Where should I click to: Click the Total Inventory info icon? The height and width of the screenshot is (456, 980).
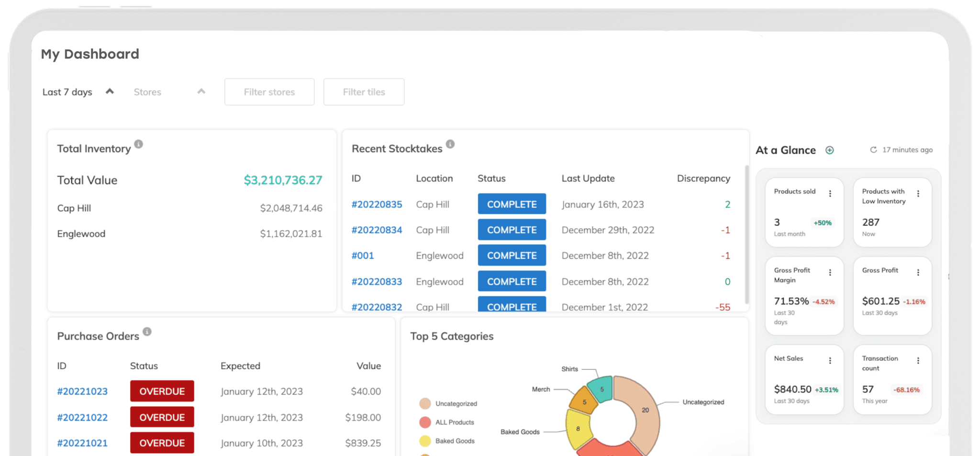point(138,143)
